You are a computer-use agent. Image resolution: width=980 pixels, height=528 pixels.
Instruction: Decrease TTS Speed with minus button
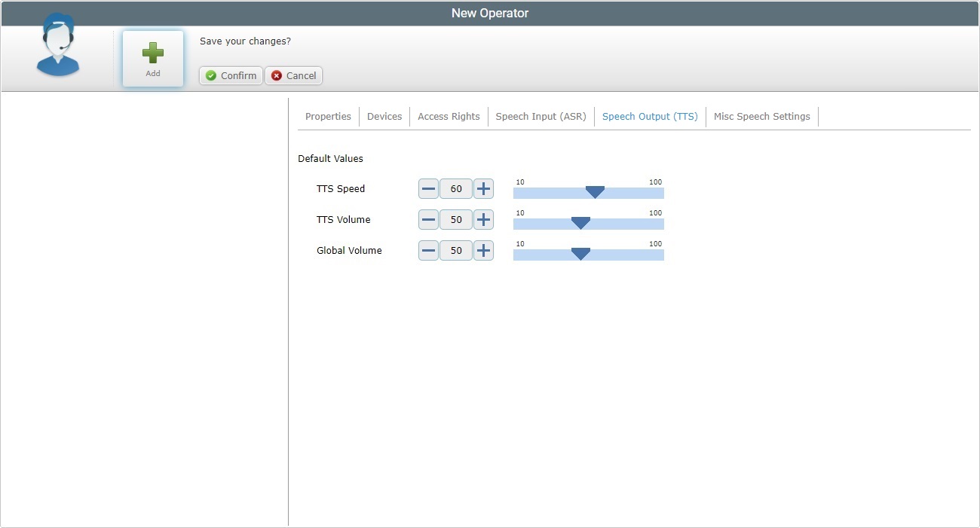(x=428, y=189)
